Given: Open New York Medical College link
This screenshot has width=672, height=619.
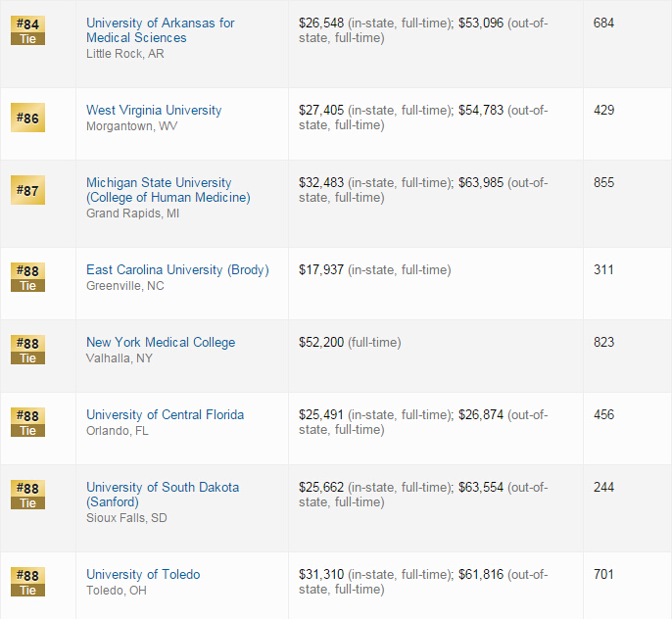Looking at the screenshot, I should click(x=161, y=342).
